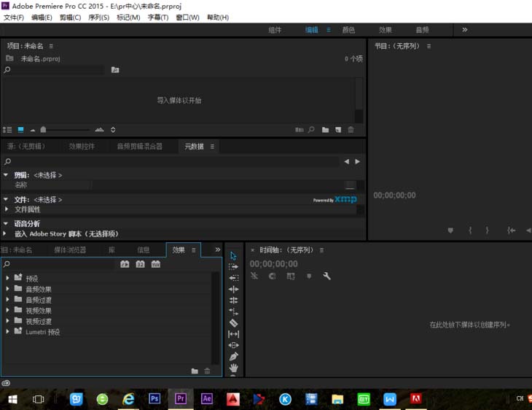Expand 嵌入 Adobe Story 脚本 section
This screenshot has width=532, height=410.
pos(5,233)
